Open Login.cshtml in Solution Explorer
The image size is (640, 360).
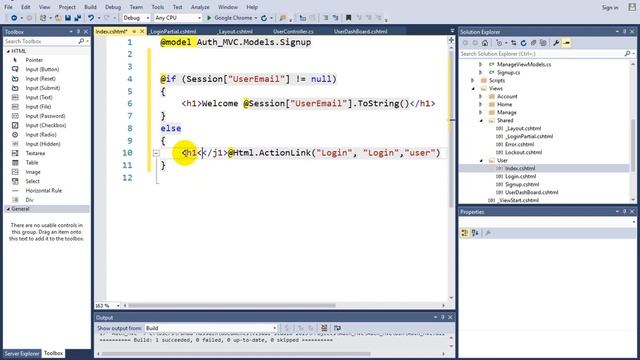pyautogui.click(x=520, y=176)
